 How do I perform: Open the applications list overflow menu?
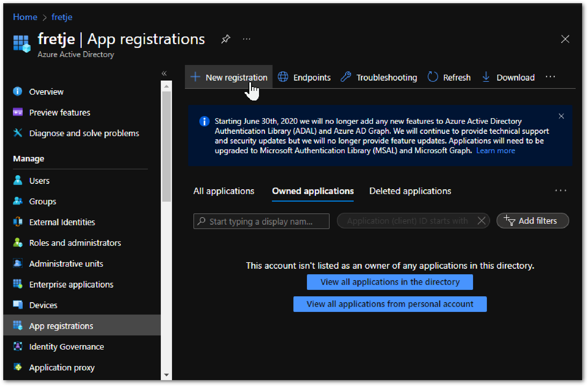click(x=561, y=191)
